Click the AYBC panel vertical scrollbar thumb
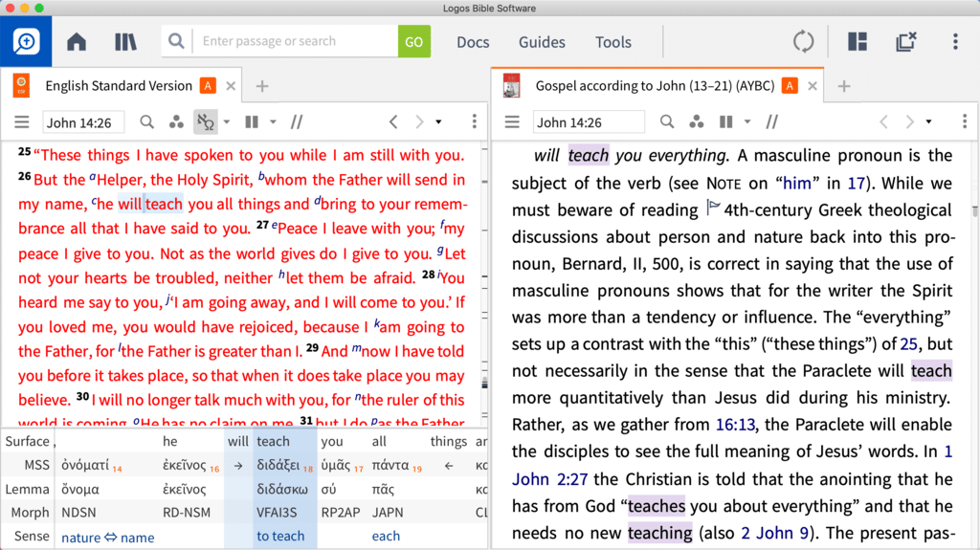 click(975, 210)
